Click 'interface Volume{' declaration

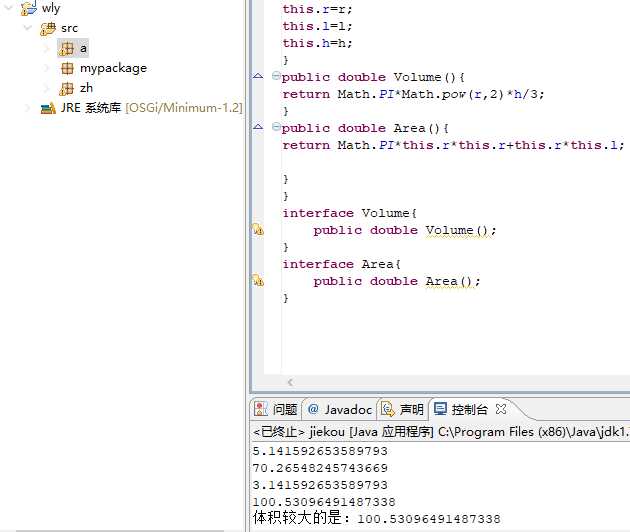[350, 213]
